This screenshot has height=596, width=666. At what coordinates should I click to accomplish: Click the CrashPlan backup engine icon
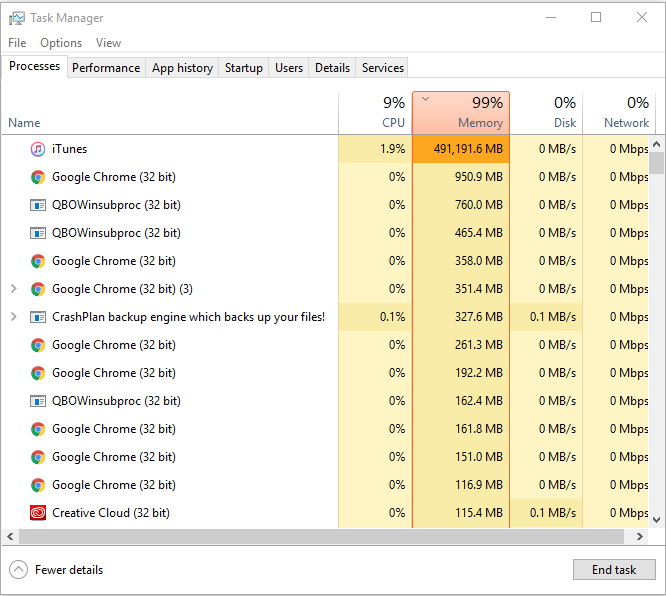pos(38,317)
